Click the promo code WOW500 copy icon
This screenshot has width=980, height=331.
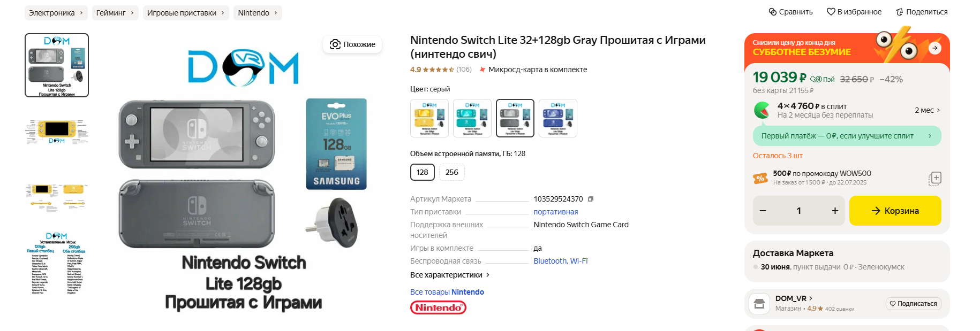934,178
